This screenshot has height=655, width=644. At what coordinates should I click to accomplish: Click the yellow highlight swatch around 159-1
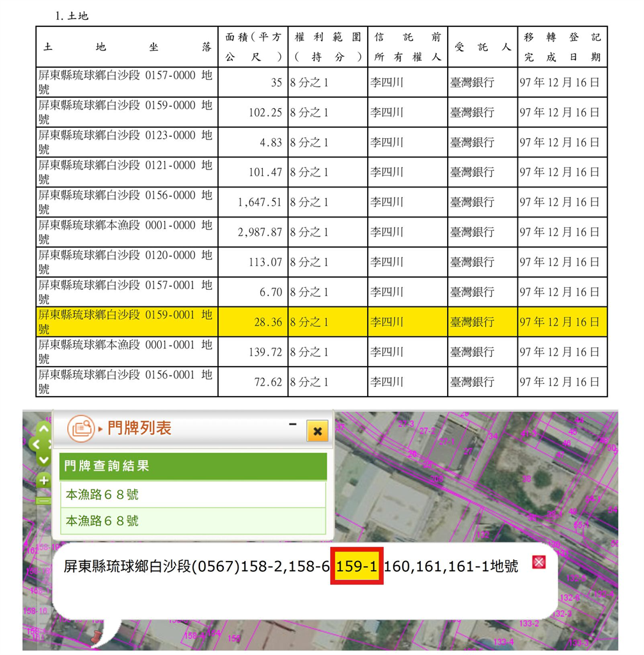[x=356, y=567]
